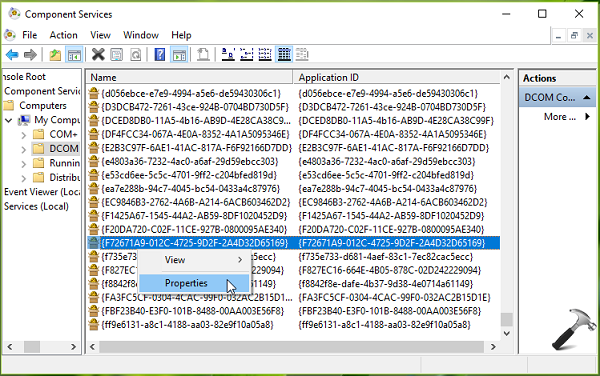Open the Window menu
This screenshot has height=376, width=600.
tap(141, 35)
